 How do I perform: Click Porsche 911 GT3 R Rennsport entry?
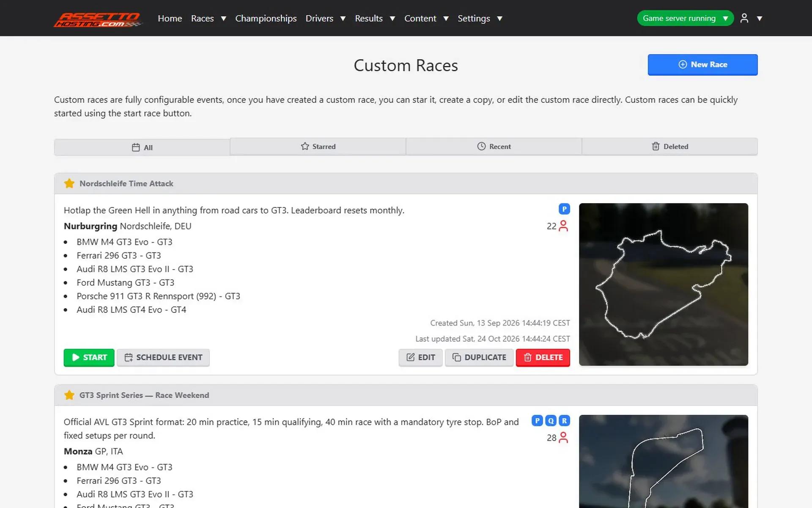[158, 296]
